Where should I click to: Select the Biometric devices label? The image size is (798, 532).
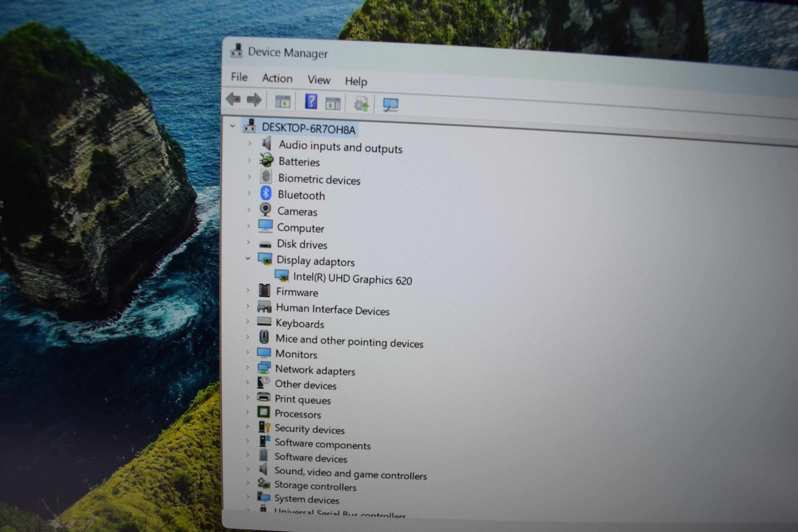[x=319, y=179]
